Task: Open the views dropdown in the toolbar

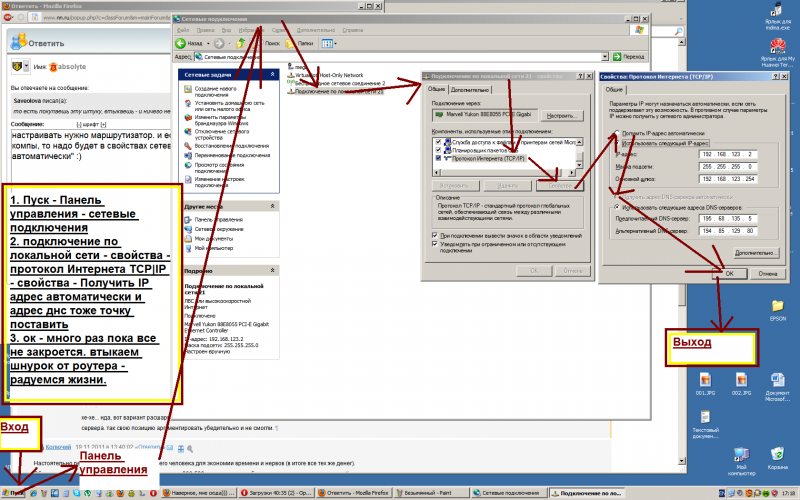Action: coord(329,44)
